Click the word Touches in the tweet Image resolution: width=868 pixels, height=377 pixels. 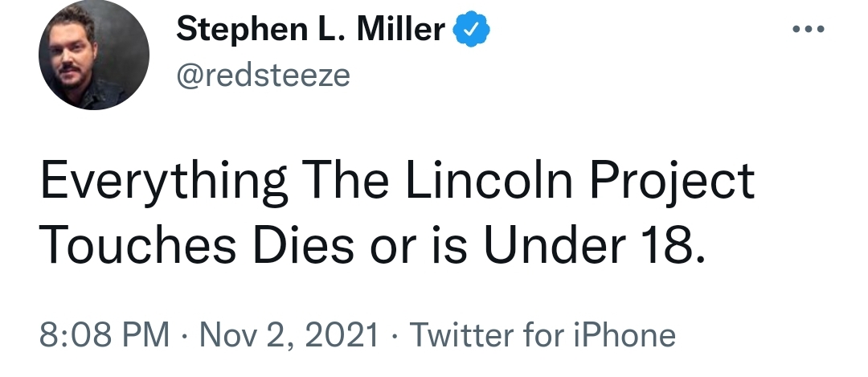(x=138, y=244)
